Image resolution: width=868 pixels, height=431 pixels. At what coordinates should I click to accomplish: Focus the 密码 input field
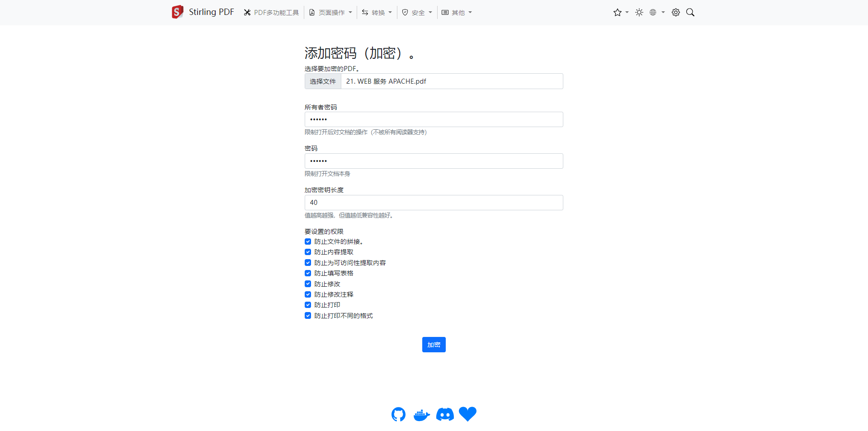434,161
